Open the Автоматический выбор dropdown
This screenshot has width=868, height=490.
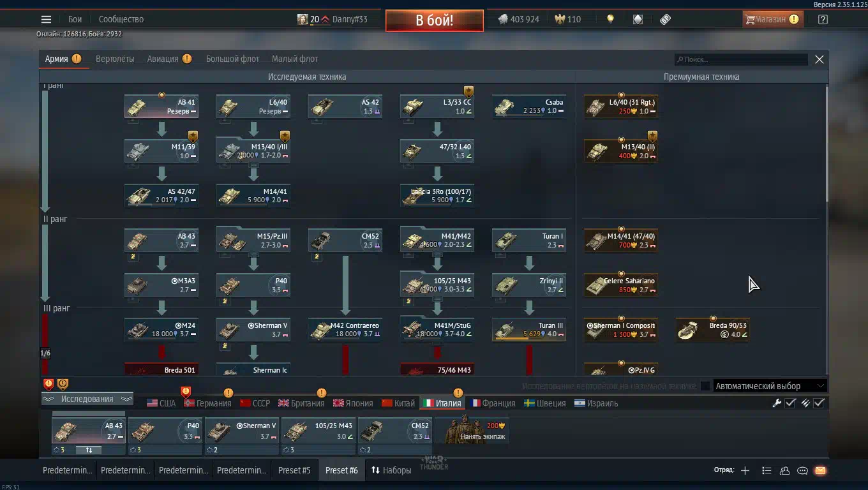pos(770,386)
